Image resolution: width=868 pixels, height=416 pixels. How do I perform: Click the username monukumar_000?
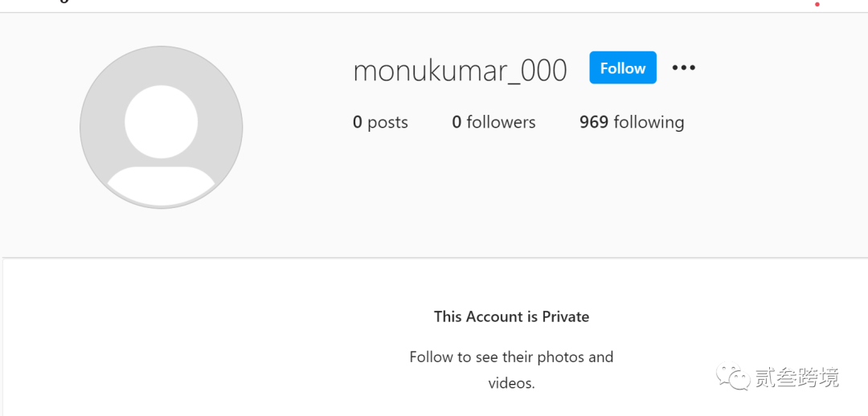pyautogui.click(x=460, y=71)
